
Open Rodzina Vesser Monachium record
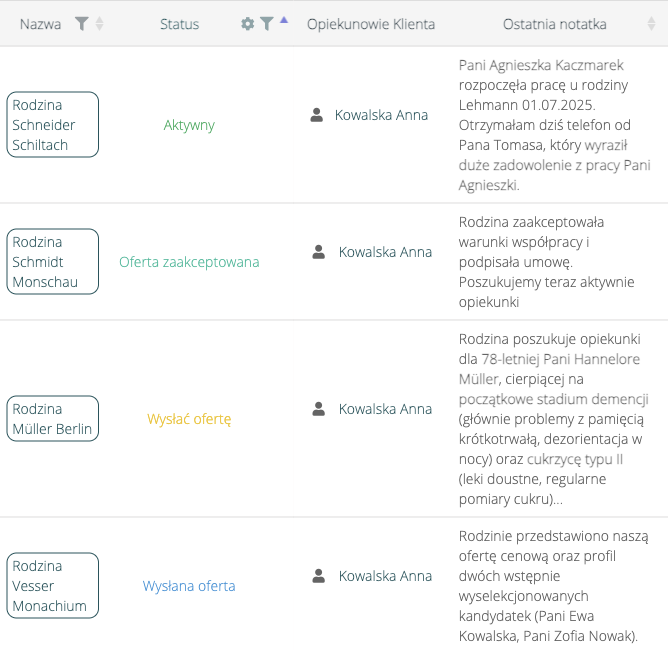(x=53, y=586)
